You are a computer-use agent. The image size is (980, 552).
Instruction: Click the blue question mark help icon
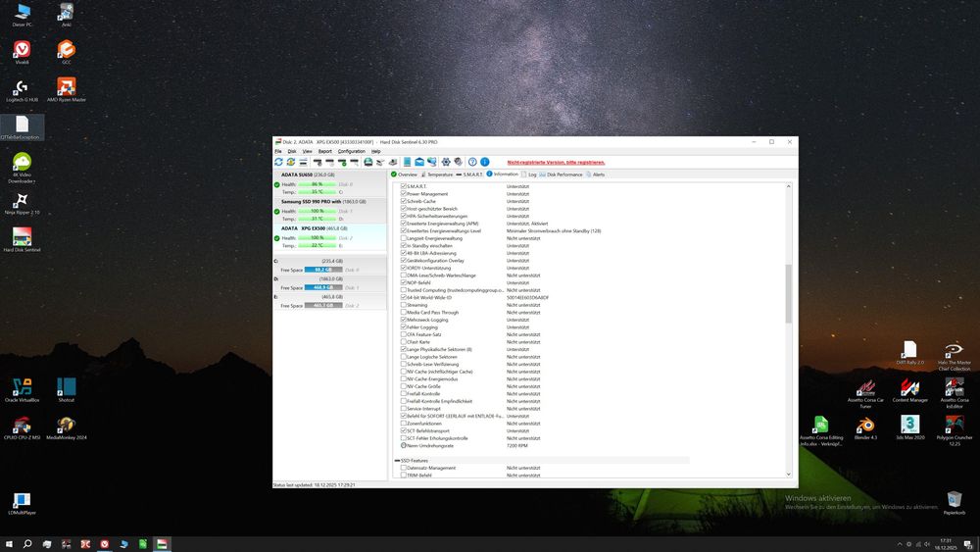pos(472,162)
